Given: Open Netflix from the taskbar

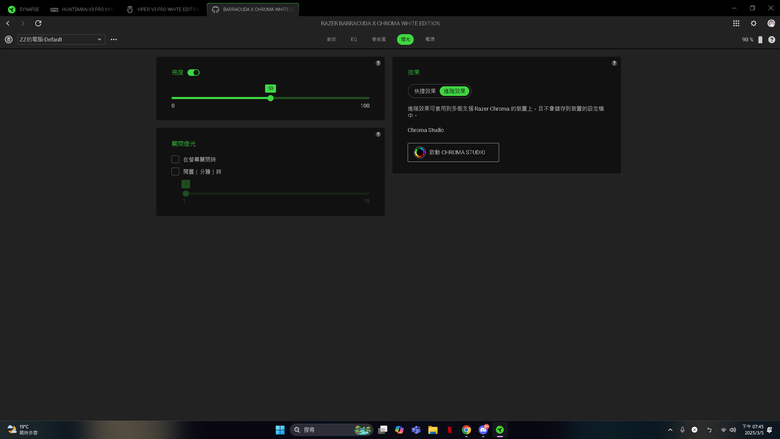Looking at the screenshot, I should [x=450, y=430].
